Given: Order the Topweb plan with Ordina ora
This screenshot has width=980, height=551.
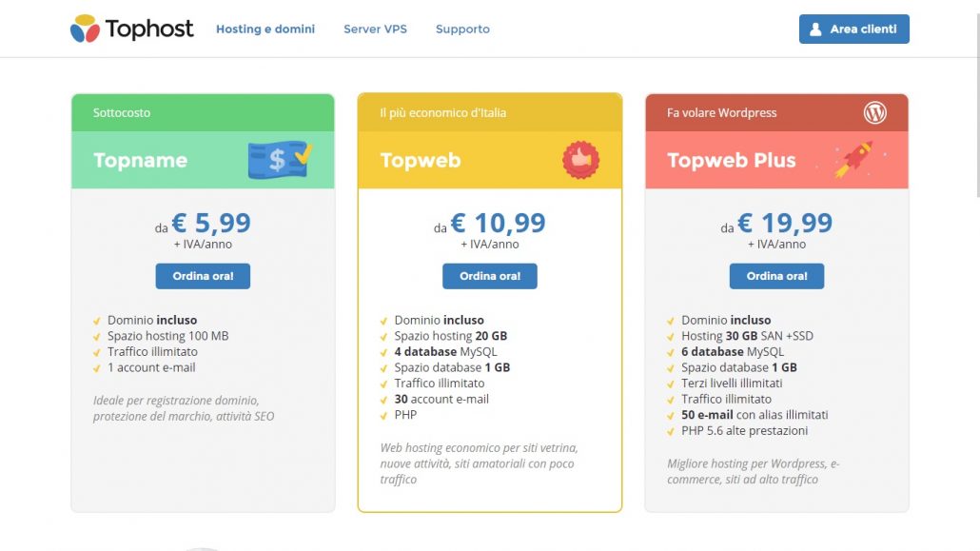Looking at the screenshot, I should 490,276.
